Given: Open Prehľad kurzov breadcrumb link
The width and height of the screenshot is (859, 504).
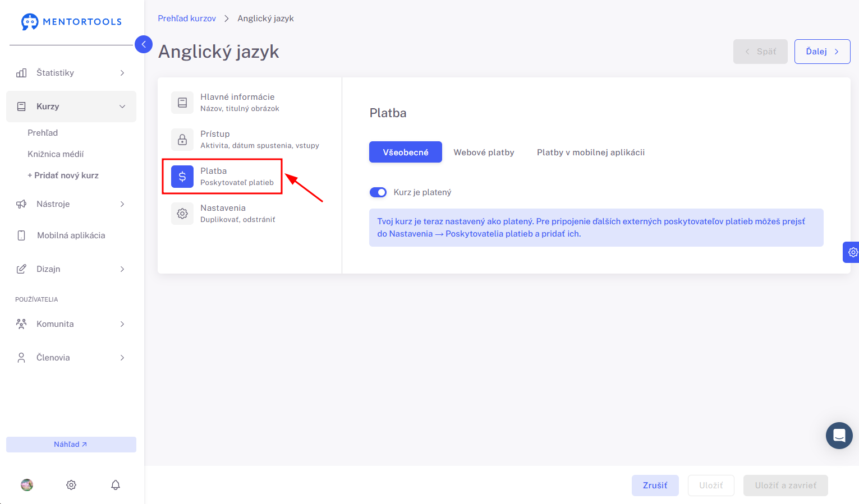Looking at the screenshot, I should coord(187,19).
